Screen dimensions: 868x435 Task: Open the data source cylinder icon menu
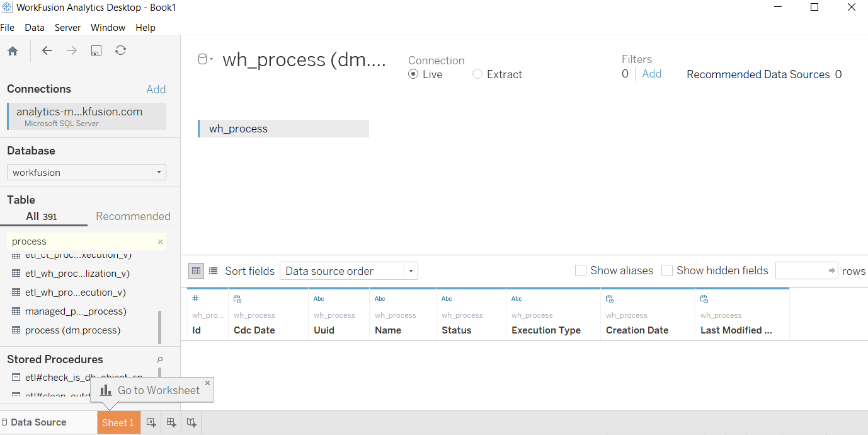205,59
